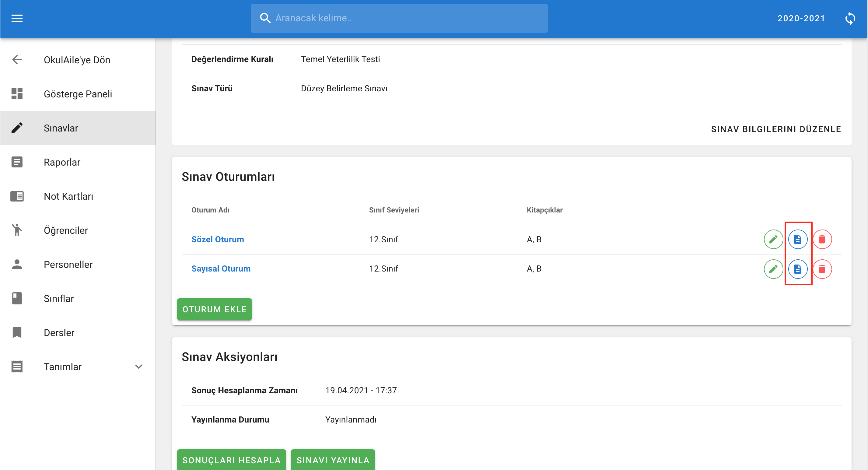This screenshot has width=868, height=470.
Task: Click the Yayınlanmadı status text
Action: tap(351, 419)
